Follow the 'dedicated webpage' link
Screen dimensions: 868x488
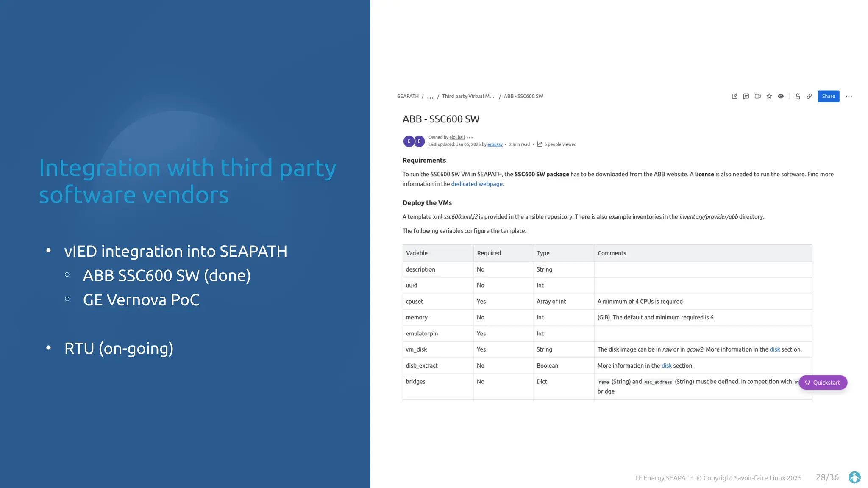click(477, 184)
